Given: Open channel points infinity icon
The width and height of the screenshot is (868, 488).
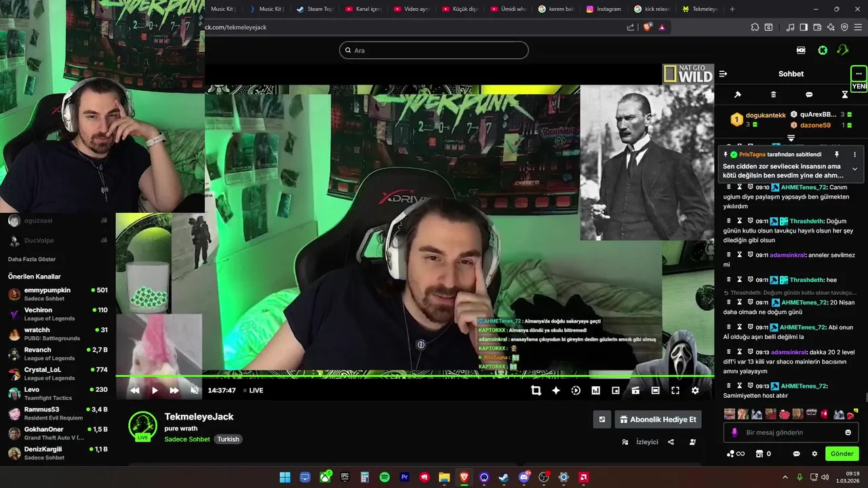Looking at the screenshot, I should click(736, 453).
